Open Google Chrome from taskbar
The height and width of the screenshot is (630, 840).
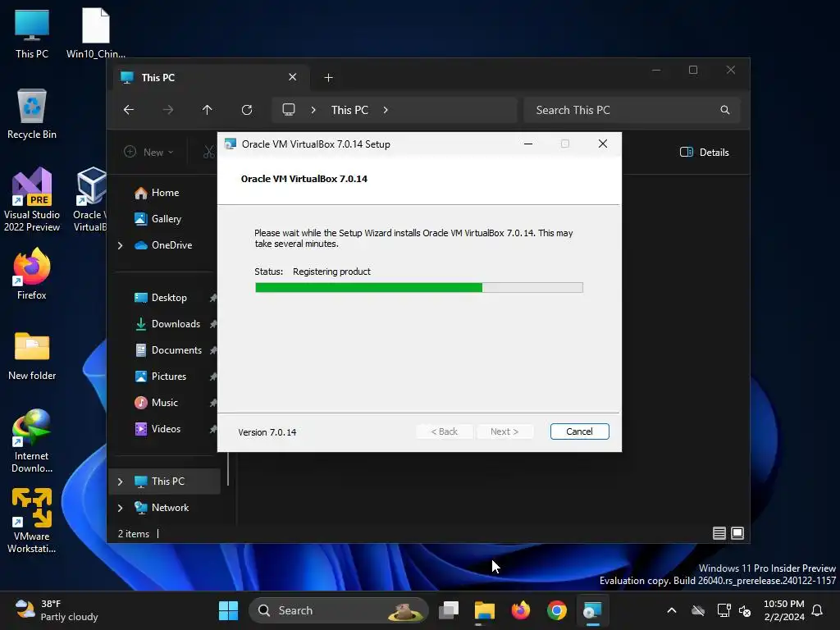557,610
